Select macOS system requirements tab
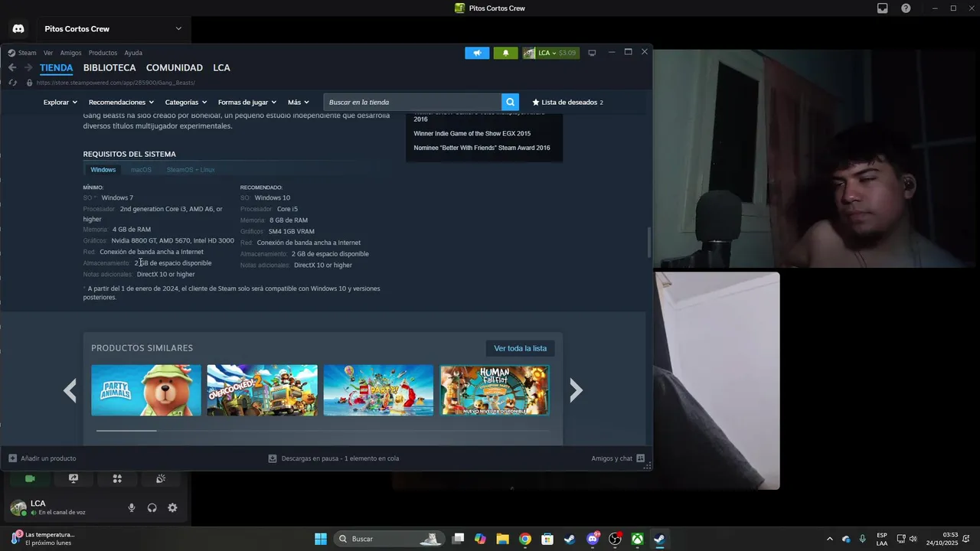Screen dimensions: 980x551 [141, 170]
